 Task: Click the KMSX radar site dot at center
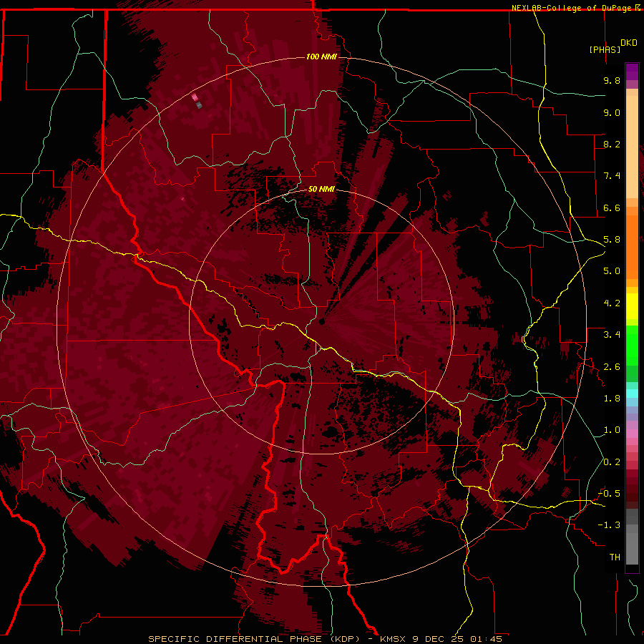[321, 322]
